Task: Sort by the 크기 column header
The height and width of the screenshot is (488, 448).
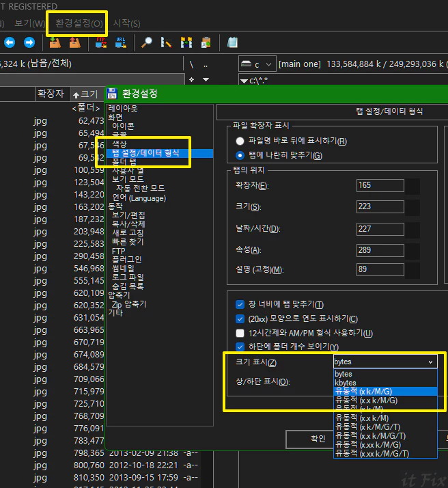Action: (x=86, y=94)
